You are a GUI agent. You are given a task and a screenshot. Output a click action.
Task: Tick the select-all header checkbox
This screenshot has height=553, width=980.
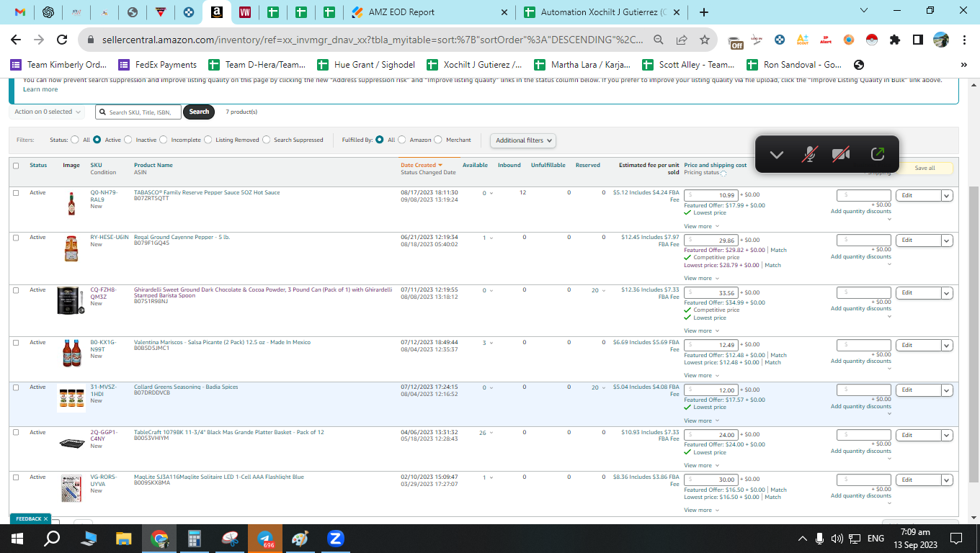pyautogui.click(x=16, y=166)
